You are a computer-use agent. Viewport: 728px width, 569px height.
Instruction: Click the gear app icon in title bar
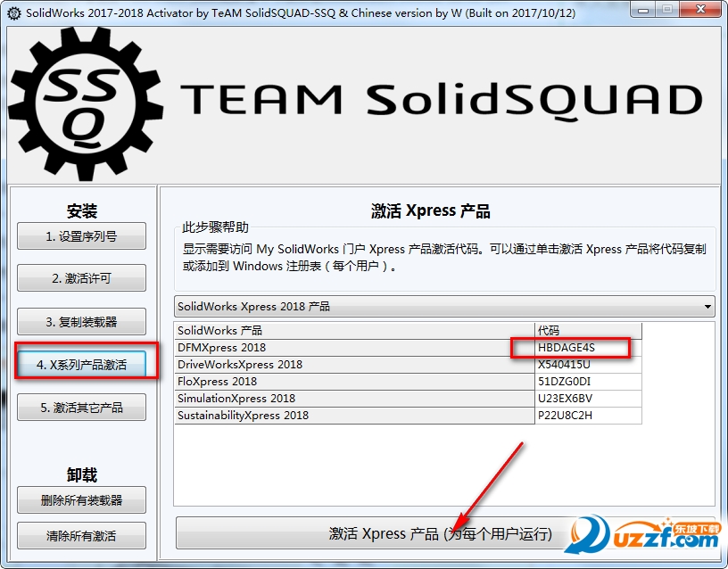click(14, 13)
